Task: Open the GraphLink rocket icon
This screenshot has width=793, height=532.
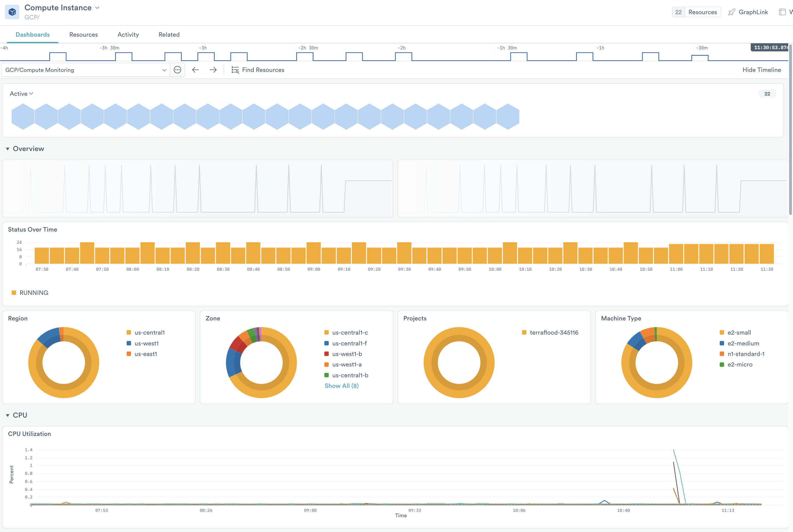Action: (x=732, y=12)
